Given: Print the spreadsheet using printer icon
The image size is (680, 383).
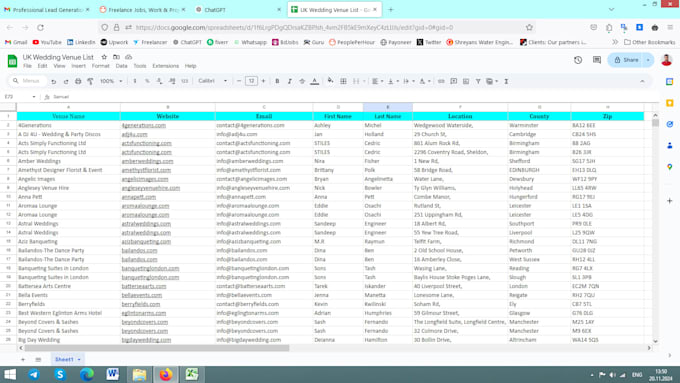Looking at the screenshot, I should click(x=78, y=81).
